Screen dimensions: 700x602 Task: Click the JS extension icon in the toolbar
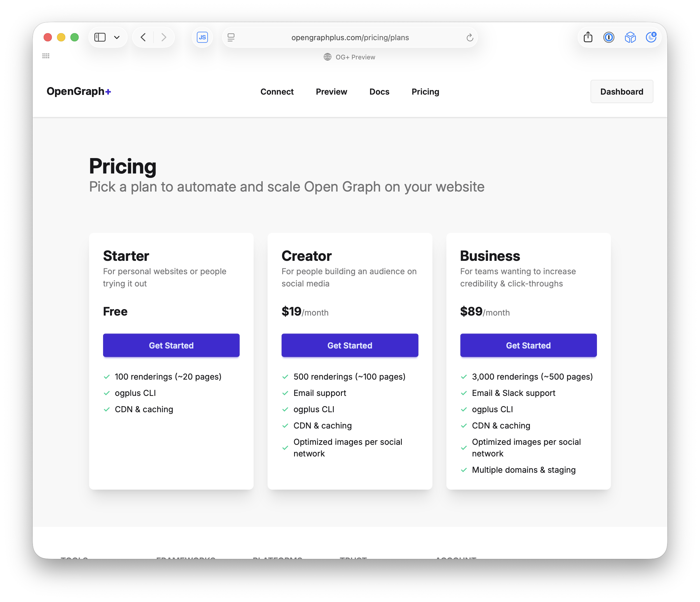tap(202, 37)
